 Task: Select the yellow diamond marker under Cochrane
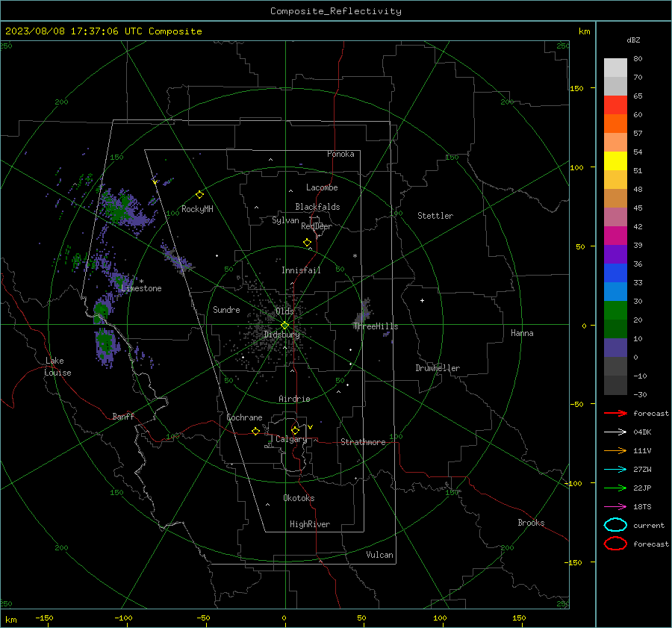(255, 431)
